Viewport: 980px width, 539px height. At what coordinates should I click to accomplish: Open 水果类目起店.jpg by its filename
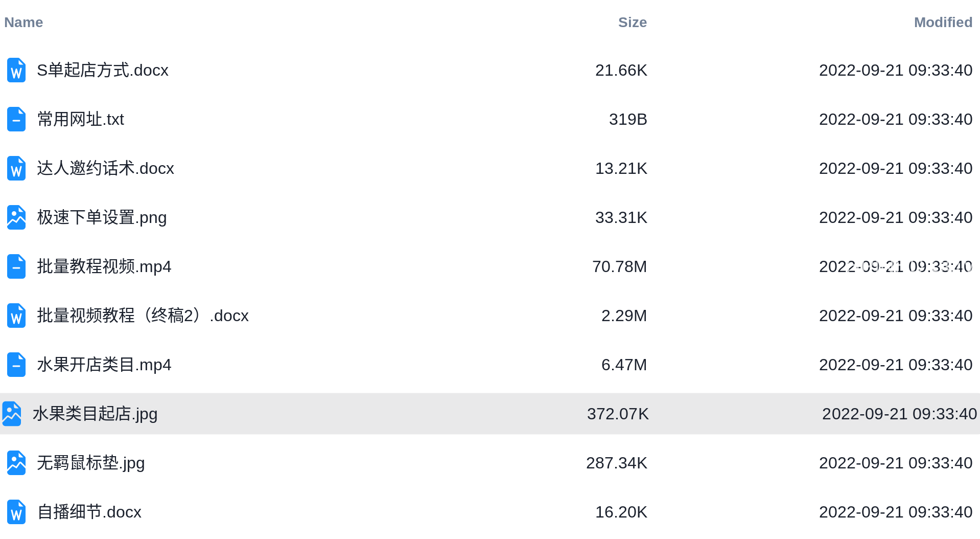[x=95, y=414]
